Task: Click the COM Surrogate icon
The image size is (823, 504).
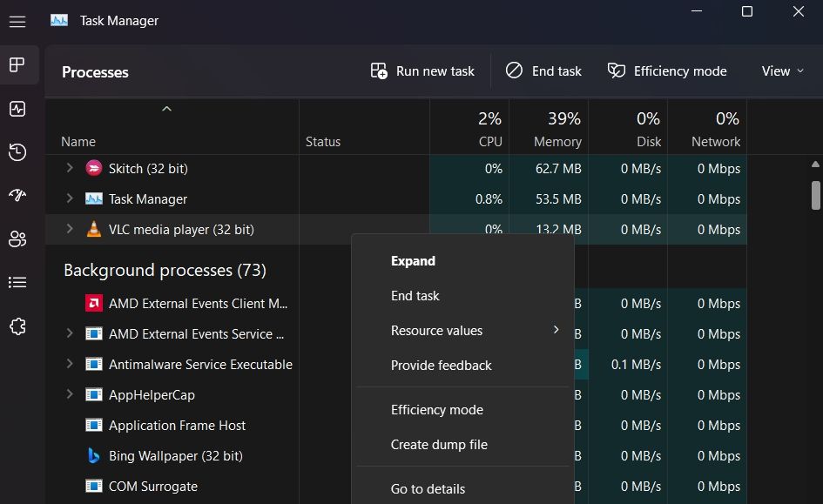Action: pos(94,487)
